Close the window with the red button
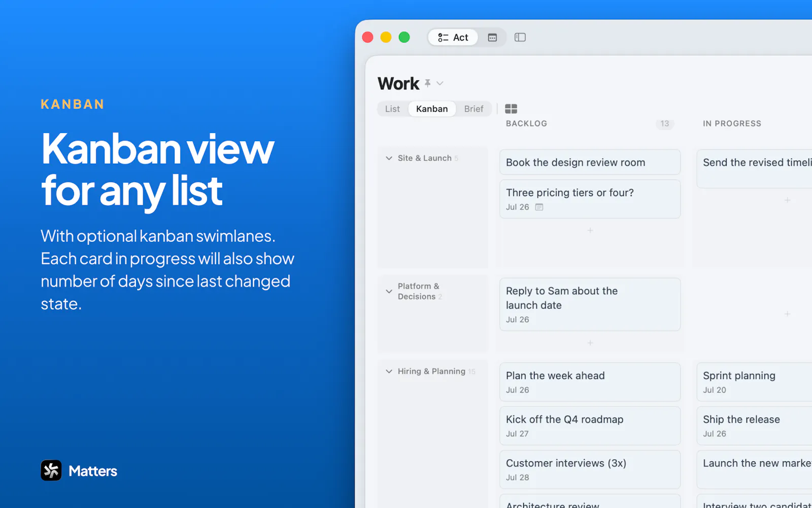Viewport: 812px width, 508px height. pyautogui.click(x=368, y=37)
